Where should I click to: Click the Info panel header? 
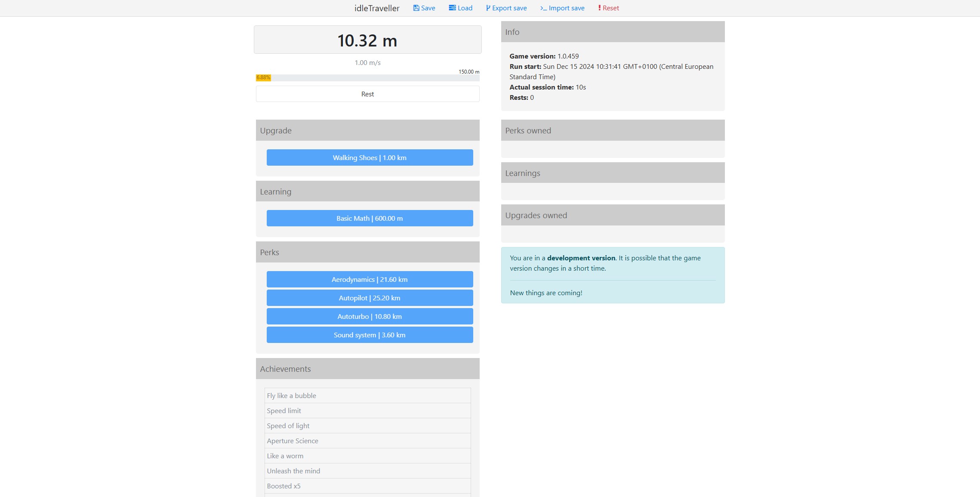(613, 32)
